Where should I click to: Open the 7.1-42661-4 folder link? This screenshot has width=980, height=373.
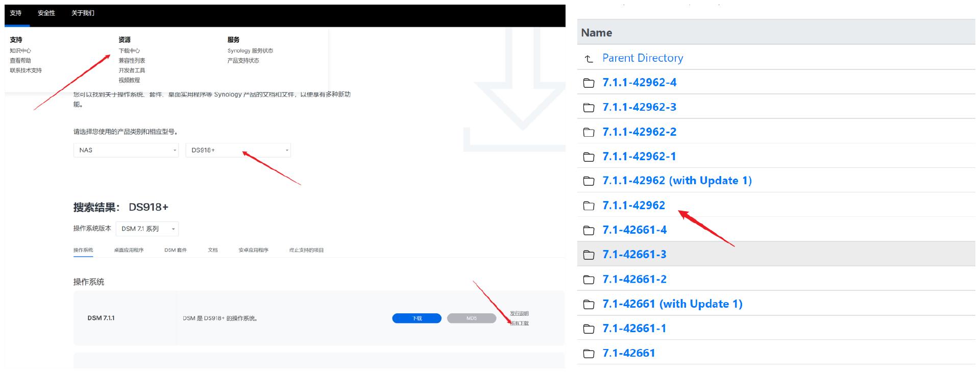coord(634,230)
